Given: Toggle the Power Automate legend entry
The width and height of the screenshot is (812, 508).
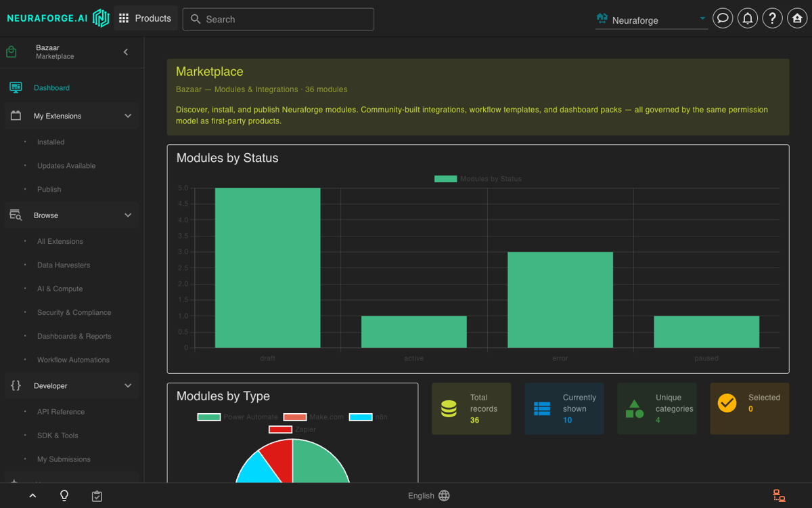Looking at the screenshot, I should pyautogui.click(x=238, y=417).
